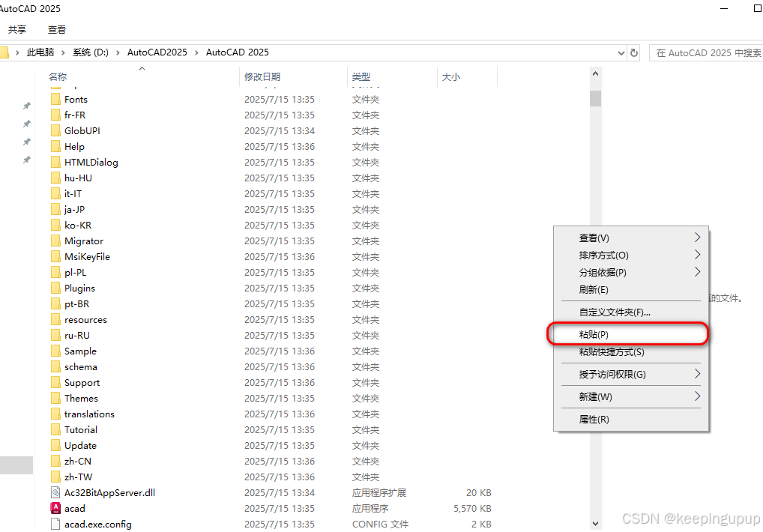
Task: Select the zh-TW folder name
Action: (79, 477)
